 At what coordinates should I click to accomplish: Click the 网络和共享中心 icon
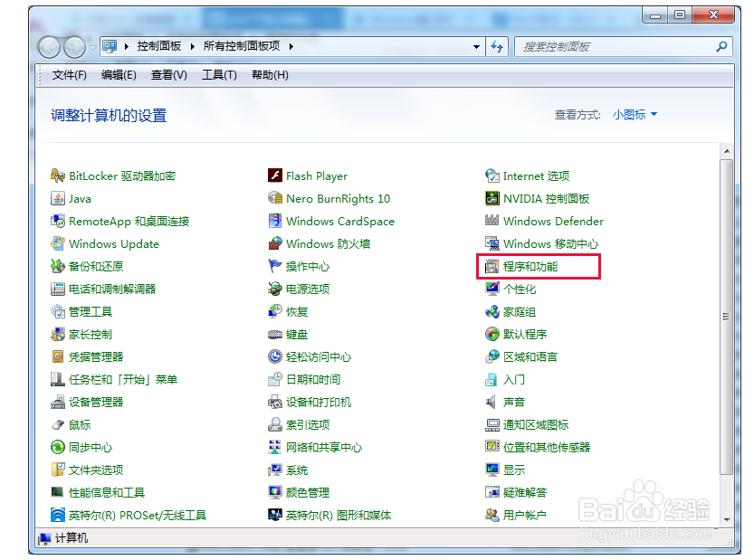[275, 447]
